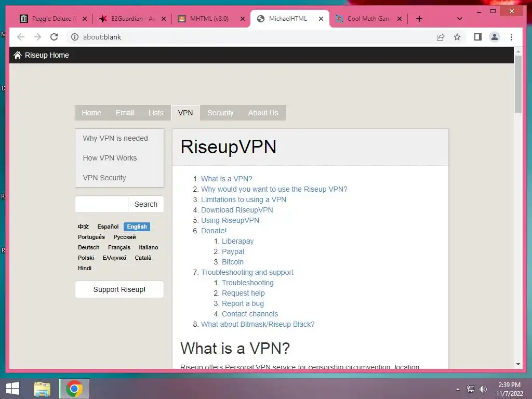Reload the current page
Viewport: 532px width, 399px height.
coord(54,37)
